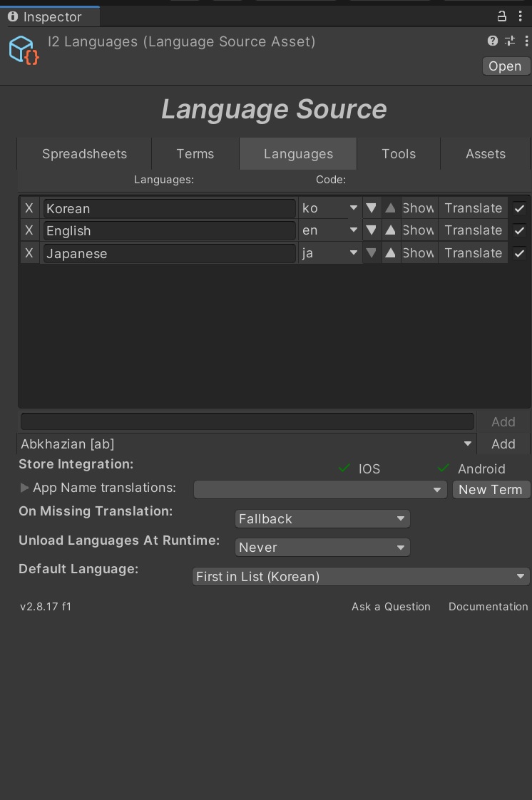Delete the Japanese language row
This screenshot has width=532, height=800.
tap(29, 253)
